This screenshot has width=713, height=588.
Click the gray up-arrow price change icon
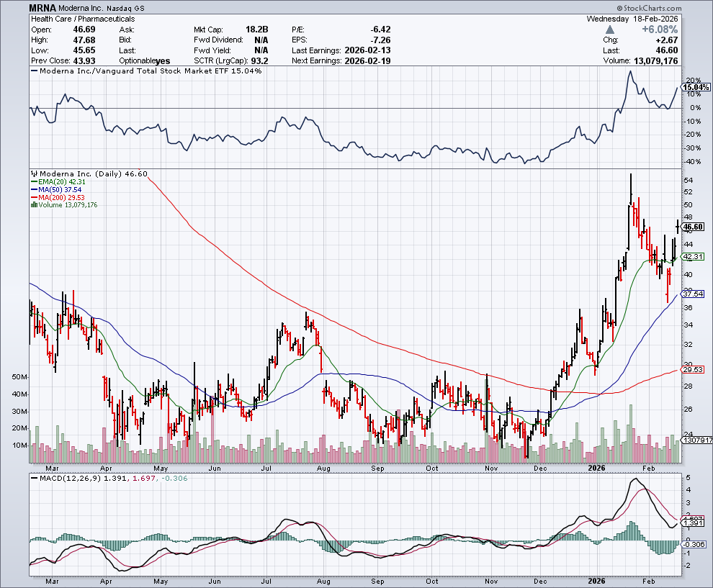pyautogui.click(x=610, y=30)
